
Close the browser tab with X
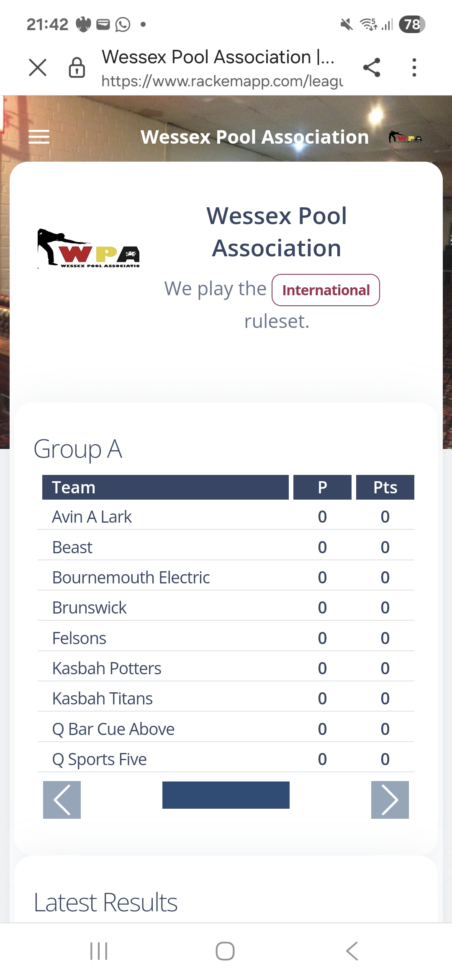coord(38,67)
